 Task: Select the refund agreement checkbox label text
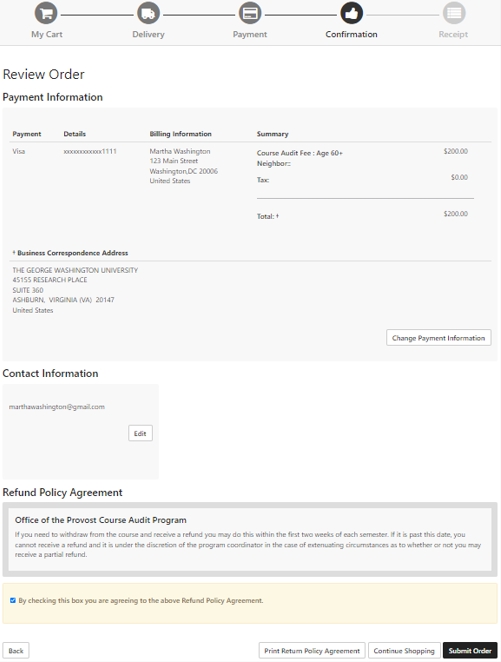(141, 600)
